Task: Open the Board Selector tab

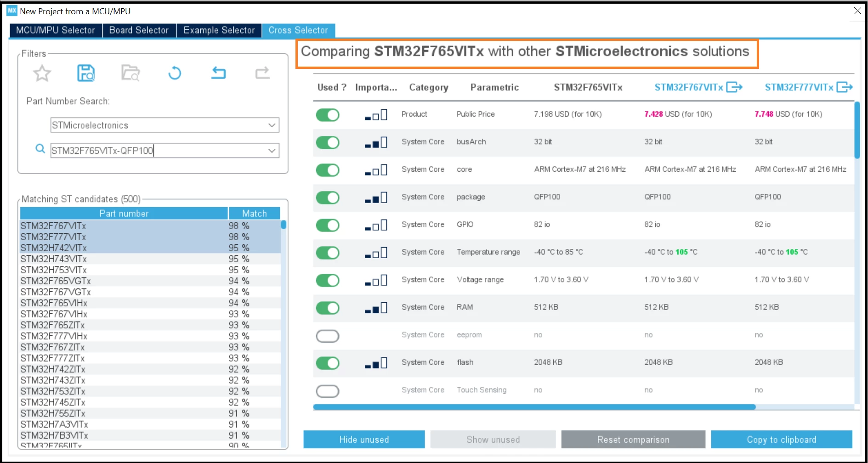Action: click(139, 30)
